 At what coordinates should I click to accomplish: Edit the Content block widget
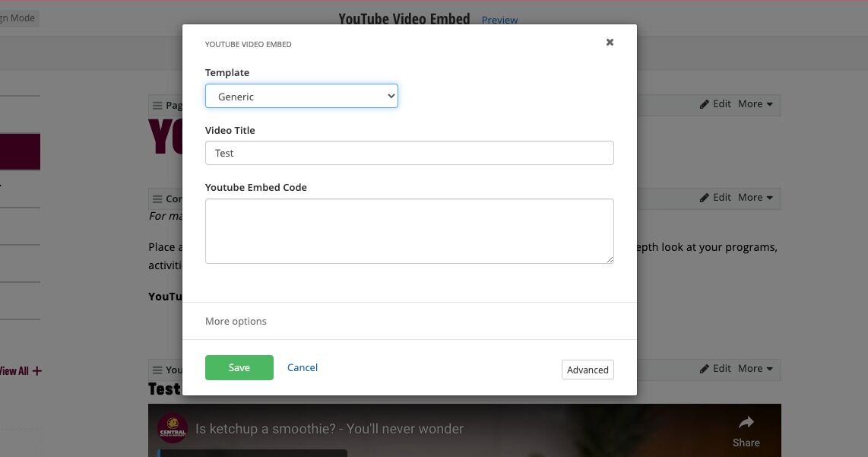(x=715, y=198)
